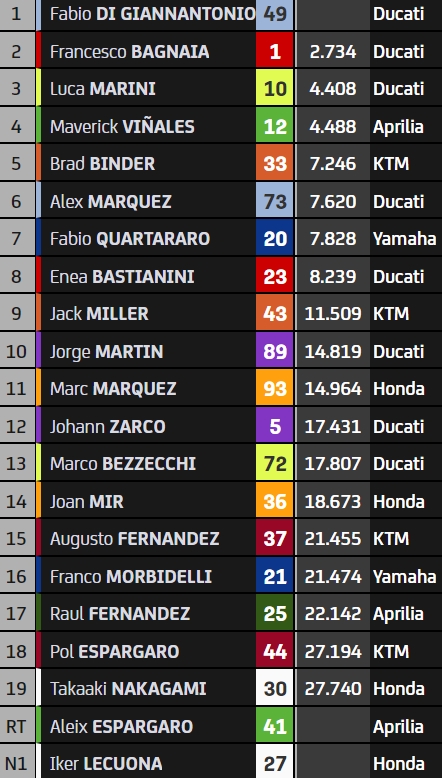Click Augusto FERNANDEZ gap time 21.455
The height and width of the screenshot is (778, 442).
332,538
